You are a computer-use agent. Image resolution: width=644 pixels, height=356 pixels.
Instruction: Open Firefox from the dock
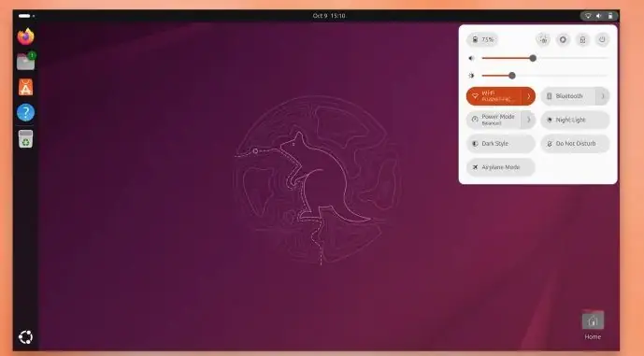pyautogui.click(x=25, y=36)
